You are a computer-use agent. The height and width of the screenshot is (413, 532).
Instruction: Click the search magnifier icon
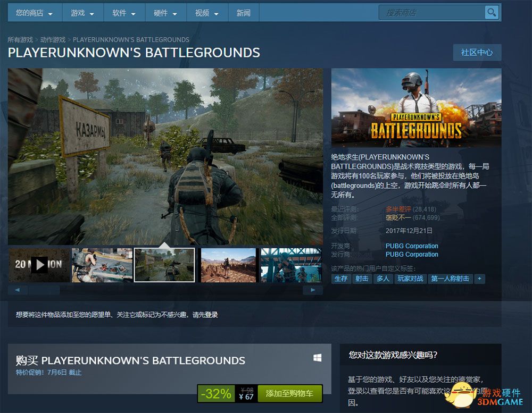[x=491, y=13]
